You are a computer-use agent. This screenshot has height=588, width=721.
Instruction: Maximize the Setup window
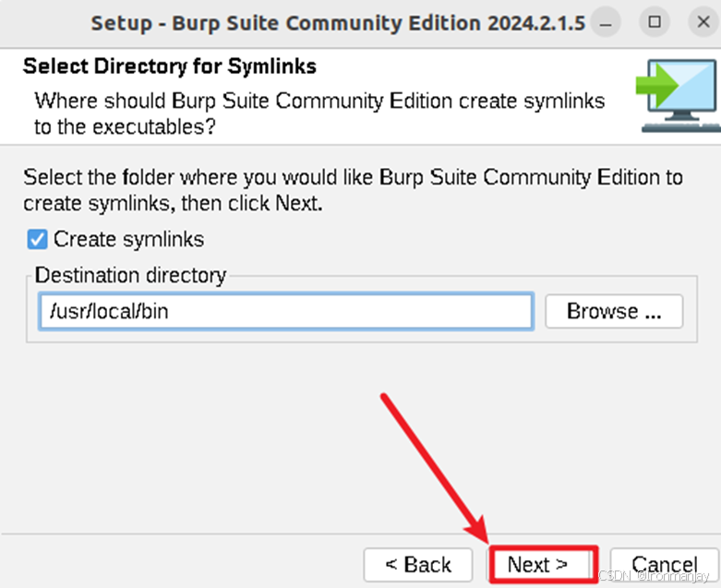click(655, 22)
